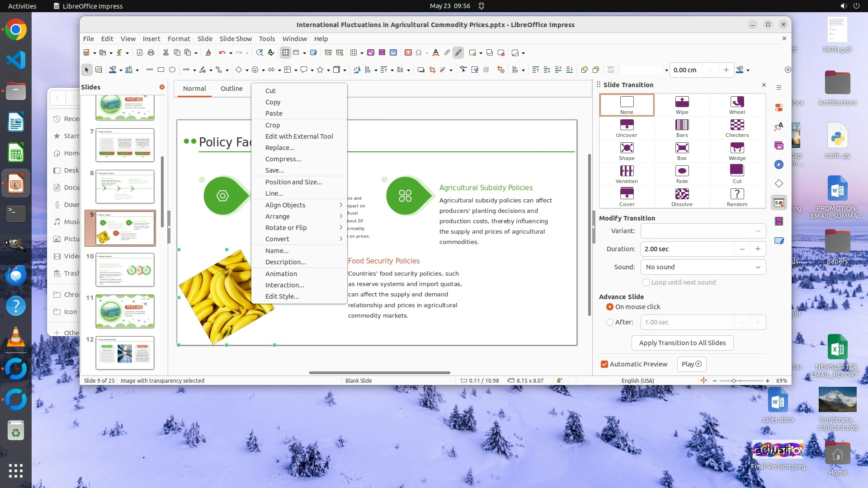Click Apply Transition to All Slides

(x=682, y=343)
